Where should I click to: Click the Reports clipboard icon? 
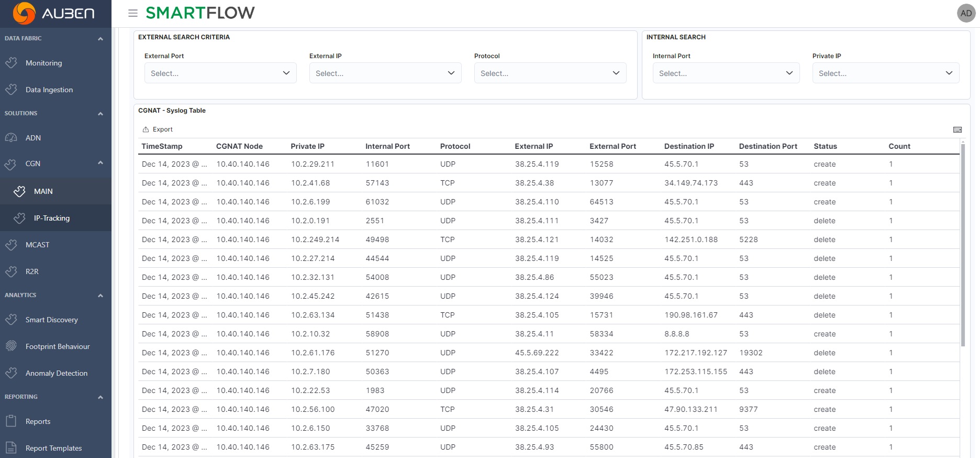(x=11, y=421)
